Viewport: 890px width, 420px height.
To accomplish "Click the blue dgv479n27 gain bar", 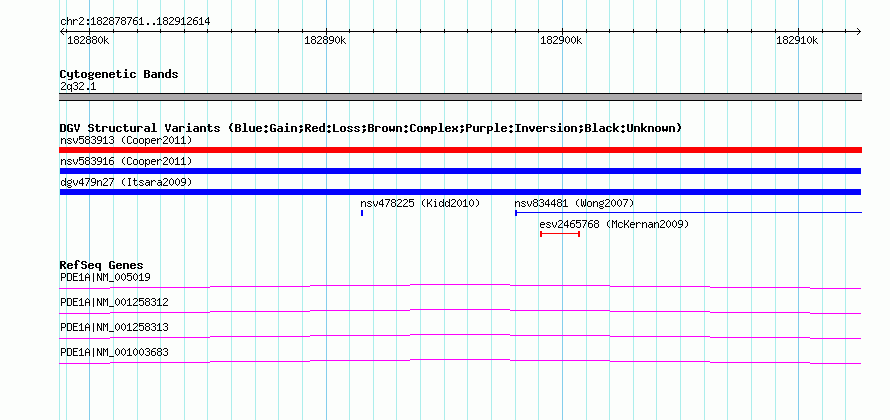I will [x=460, y=192].
